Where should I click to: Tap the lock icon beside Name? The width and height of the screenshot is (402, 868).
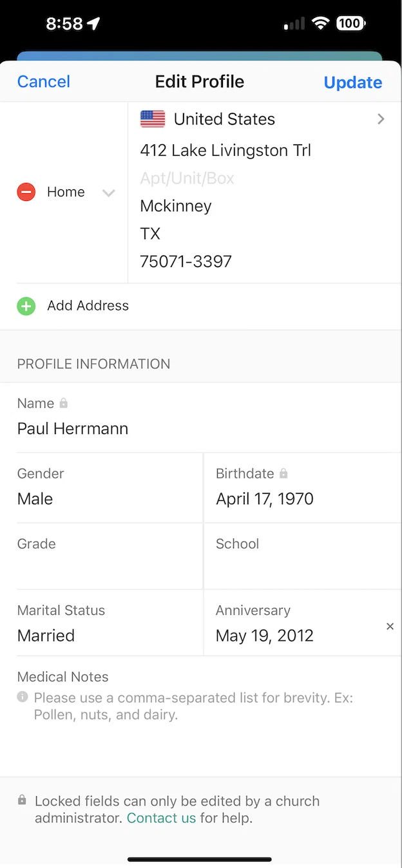[x=63, y=403]
